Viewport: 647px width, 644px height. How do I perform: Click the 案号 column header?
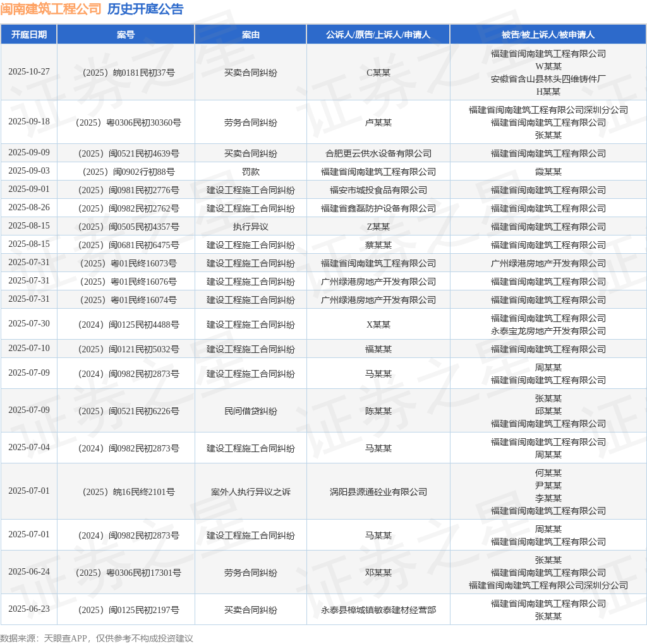point(126,35)
